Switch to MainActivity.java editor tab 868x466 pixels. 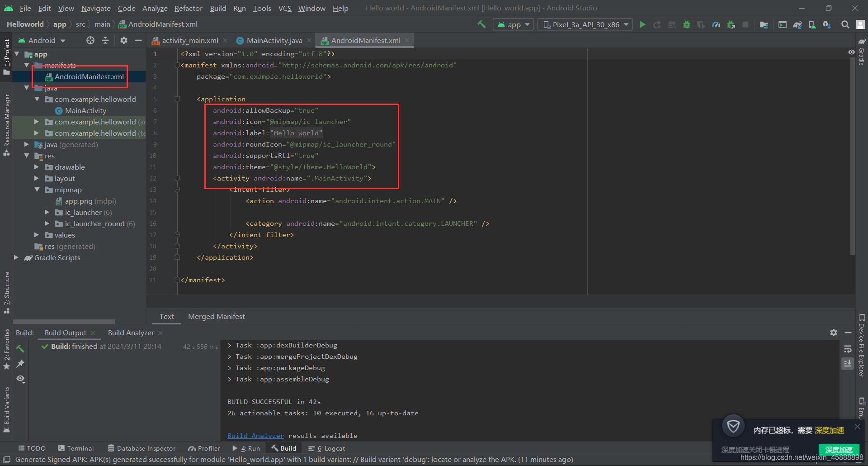(274, 40)
